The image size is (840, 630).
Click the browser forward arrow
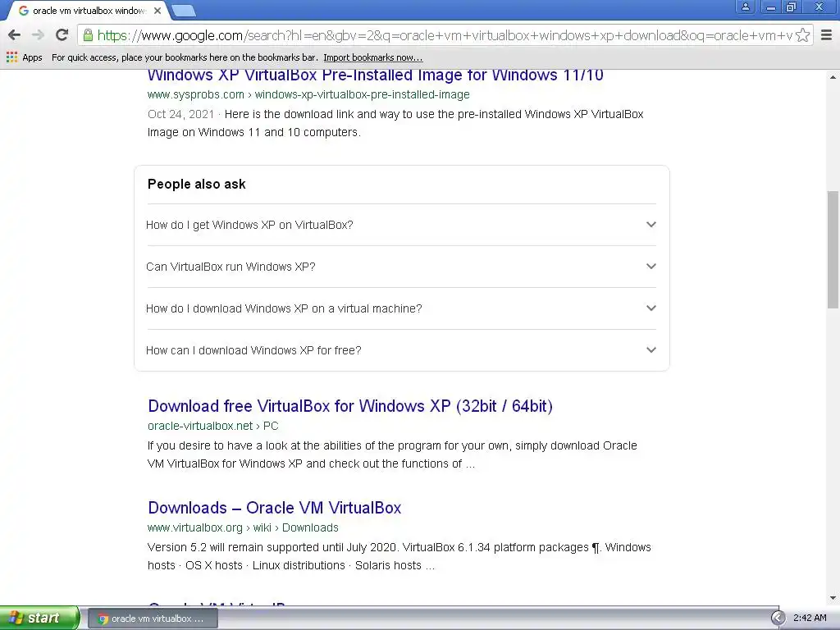click(38, 35)
